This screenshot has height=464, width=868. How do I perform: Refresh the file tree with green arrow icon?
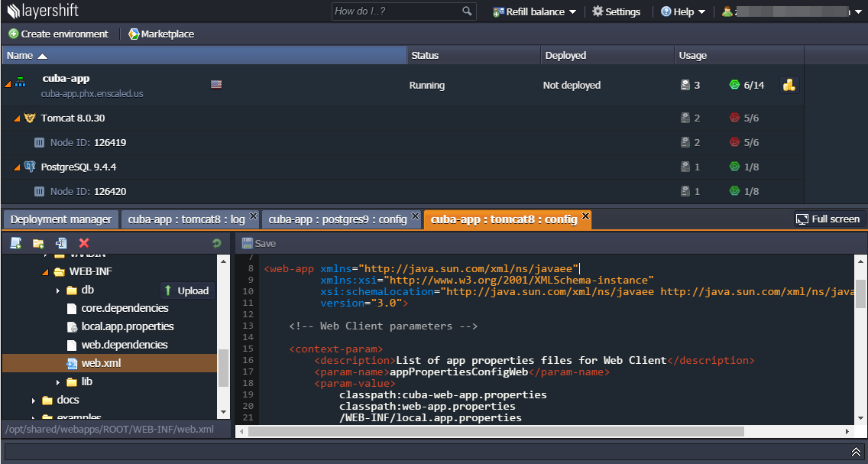216,243
